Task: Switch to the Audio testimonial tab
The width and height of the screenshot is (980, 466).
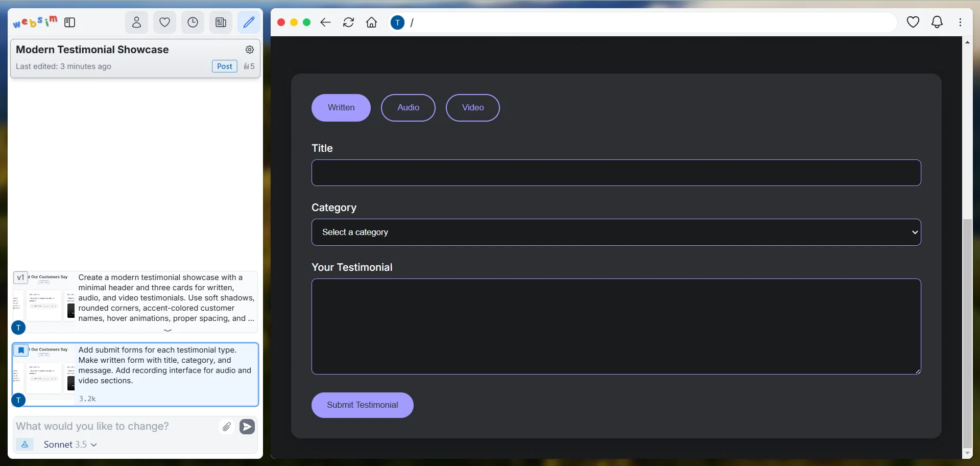Action: (408, 108)
